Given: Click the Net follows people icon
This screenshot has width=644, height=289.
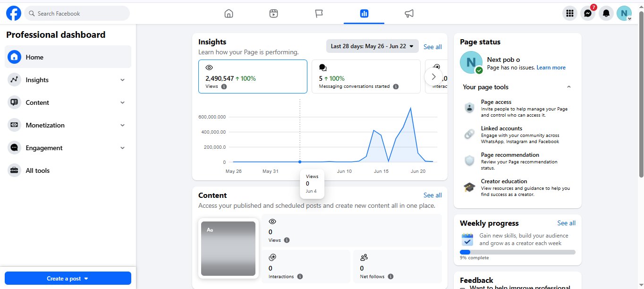Looking at the screenshot, I should pos(364,257).
